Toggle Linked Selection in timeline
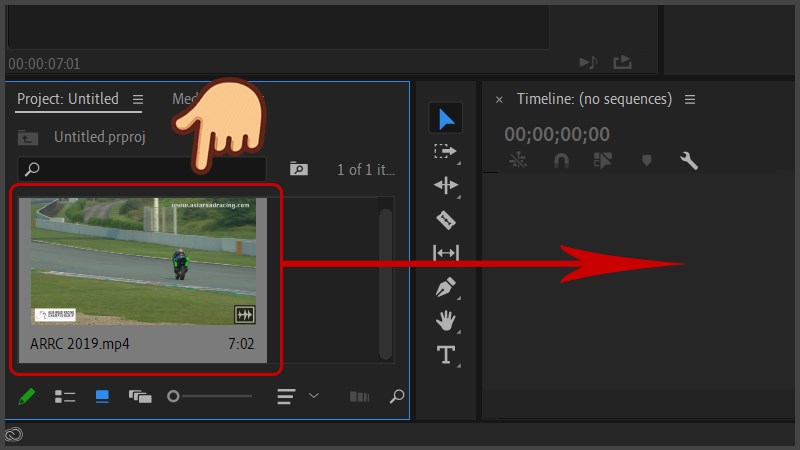This screenshot has width=800, height=450. (x=603, y=161)
